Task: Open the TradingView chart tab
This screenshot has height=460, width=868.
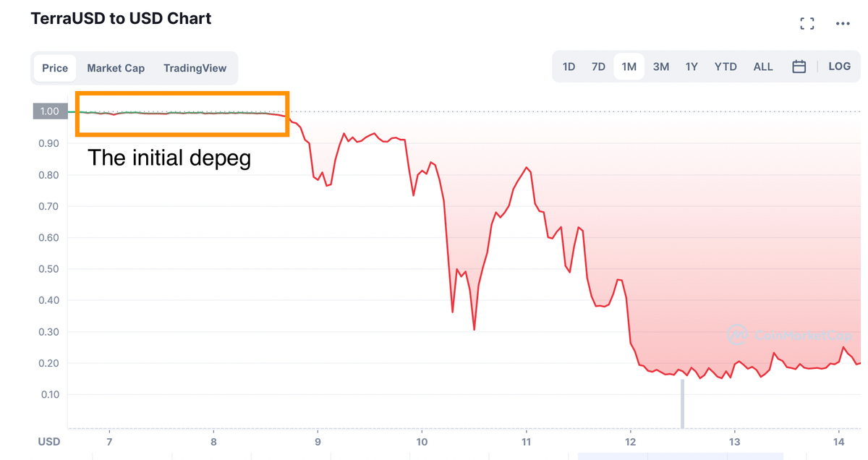Action: coord(195,68)
